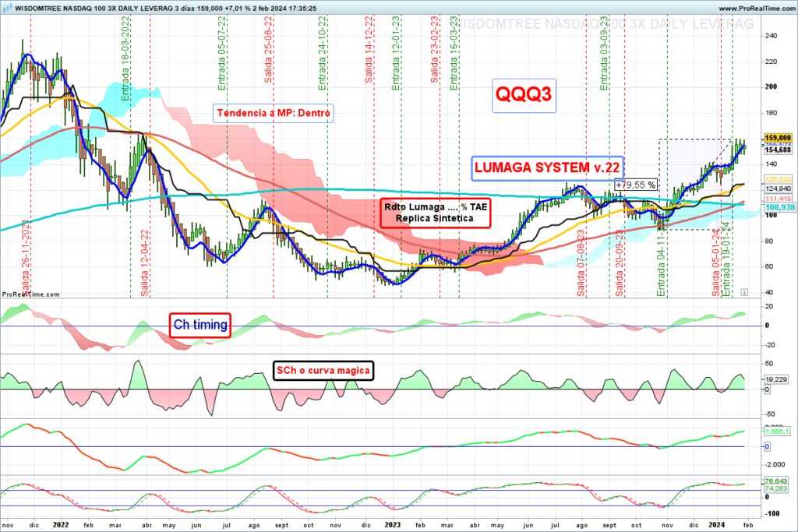The height and width of the screenshot is (532, 798).
Task: Click the 'SCh o curva magica' label
Action: coord(323,371)
